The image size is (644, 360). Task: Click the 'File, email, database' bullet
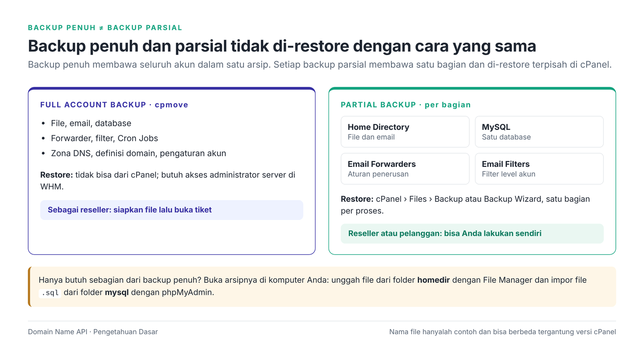[91, 123]
